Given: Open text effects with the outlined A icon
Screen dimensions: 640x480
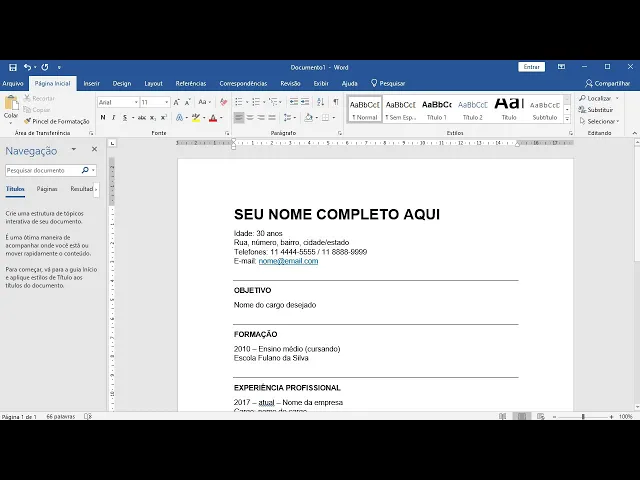Looking at the screenshot, I should click(x=179, y=118).
